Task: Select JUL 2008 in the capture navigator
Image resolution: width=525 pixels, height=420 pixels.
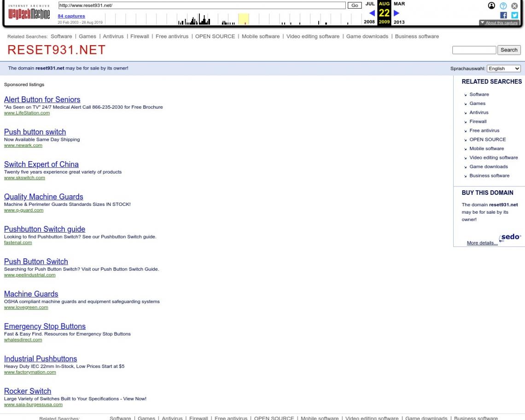Action: 370,13
